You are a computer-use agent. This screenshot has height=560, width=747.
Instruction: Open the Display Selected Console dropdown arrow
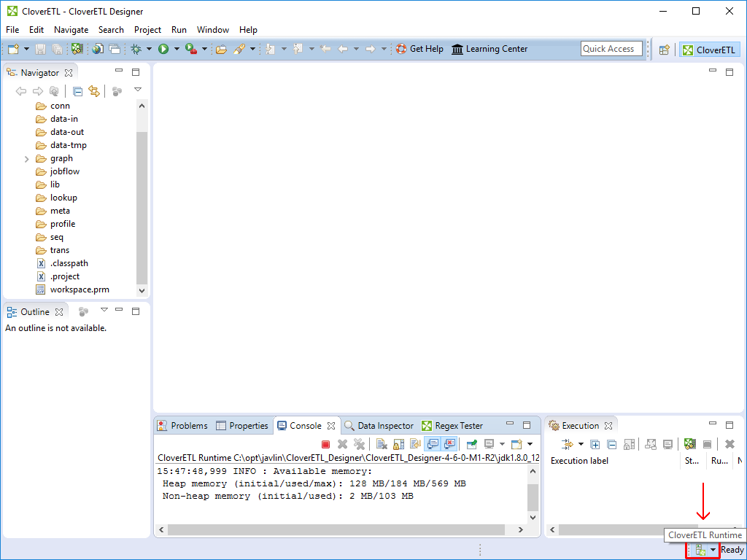click(502, 444)
